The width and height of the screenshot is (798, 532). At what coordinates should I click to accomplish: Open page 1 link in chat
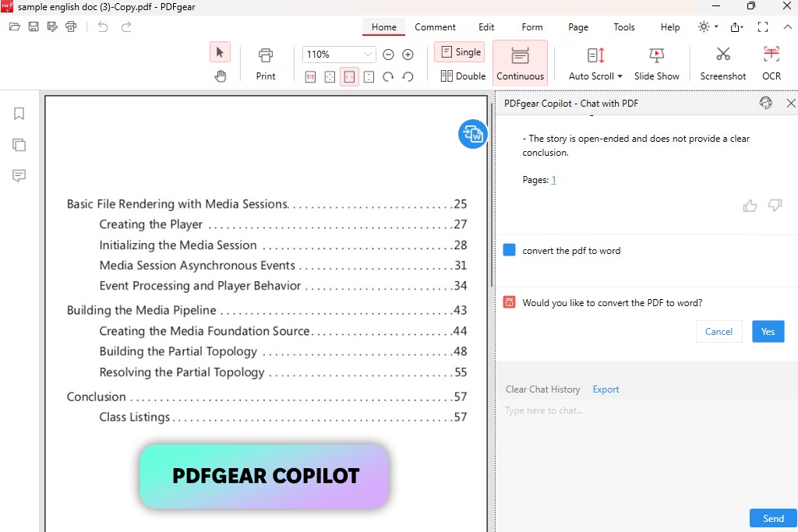tap(554, 179)
